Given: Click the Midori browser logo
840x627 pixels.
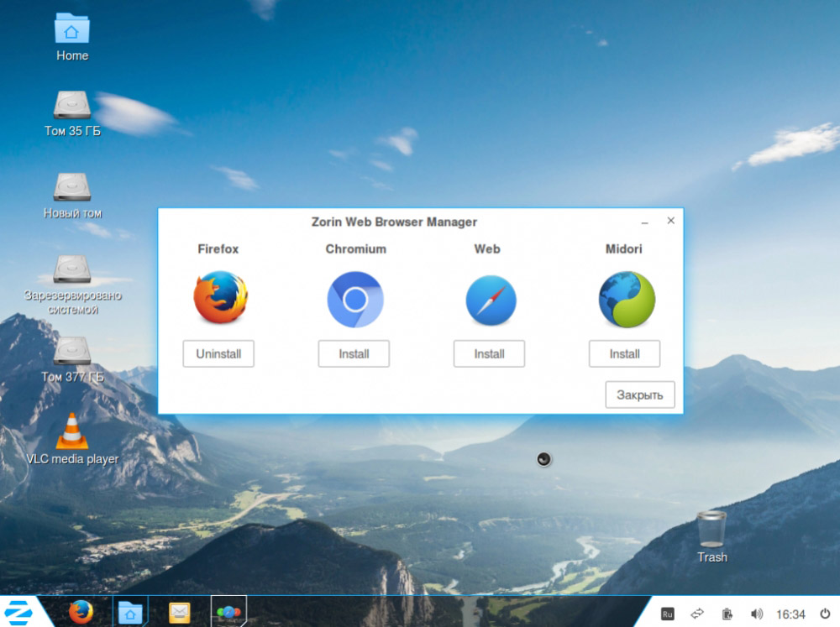Looking at the screenshot, I should tap(627, 300).
